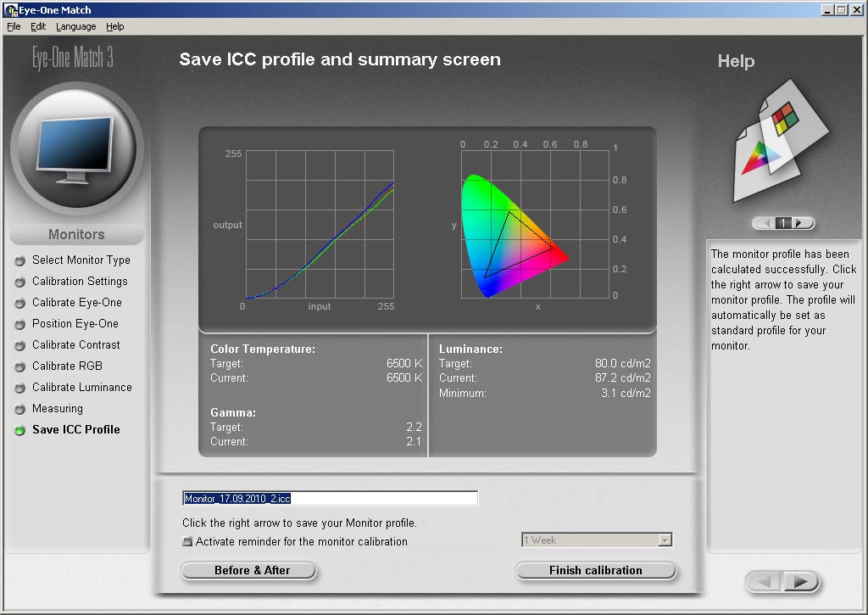The height and width of the screenshot is (615, 868).
Task: Click the bullet beside Select Monitor Type
Action: [20, 261]
